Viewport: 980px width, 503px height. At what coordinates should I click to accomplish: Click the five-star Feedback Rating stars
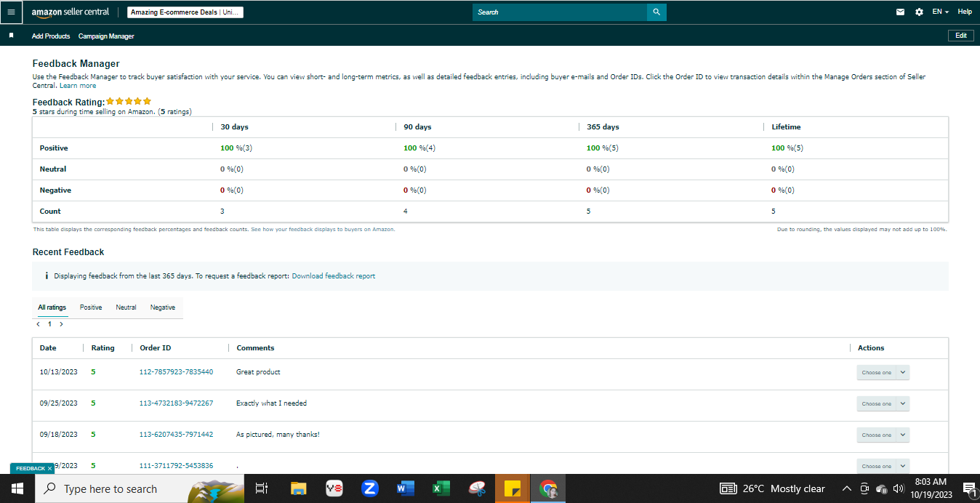tap(129, 101)
